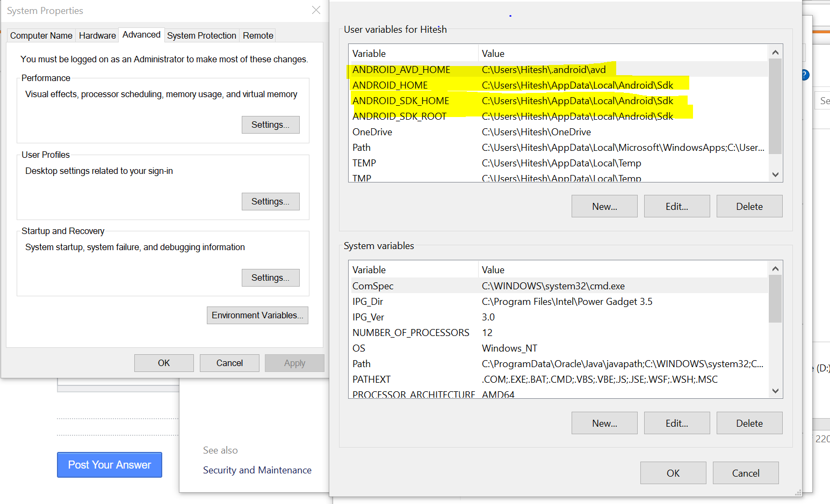Select system Path variable row
Image resolution: width=830 pixels, height=504 pixels.
point(362,364)
